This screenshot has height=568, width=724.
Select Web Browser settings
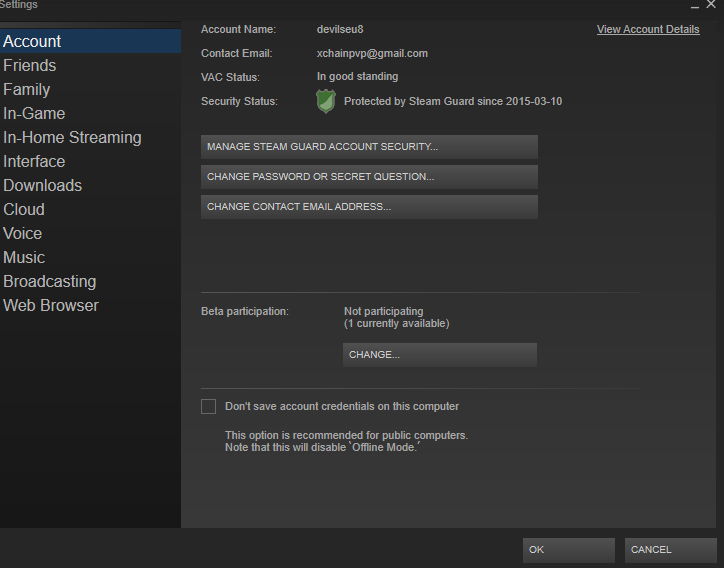click(x=90, y=305)
